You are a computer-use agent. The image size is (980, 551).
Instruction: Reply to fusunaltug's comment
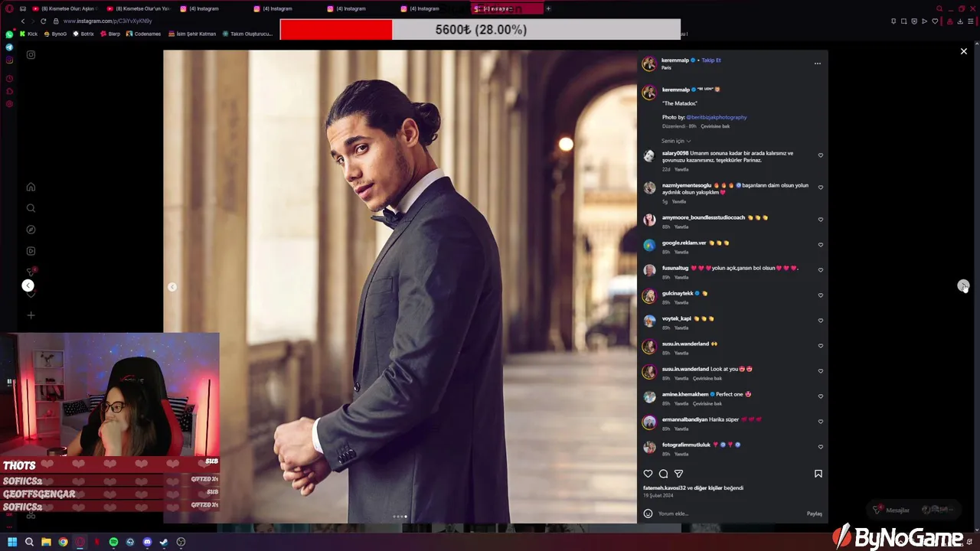681,277
